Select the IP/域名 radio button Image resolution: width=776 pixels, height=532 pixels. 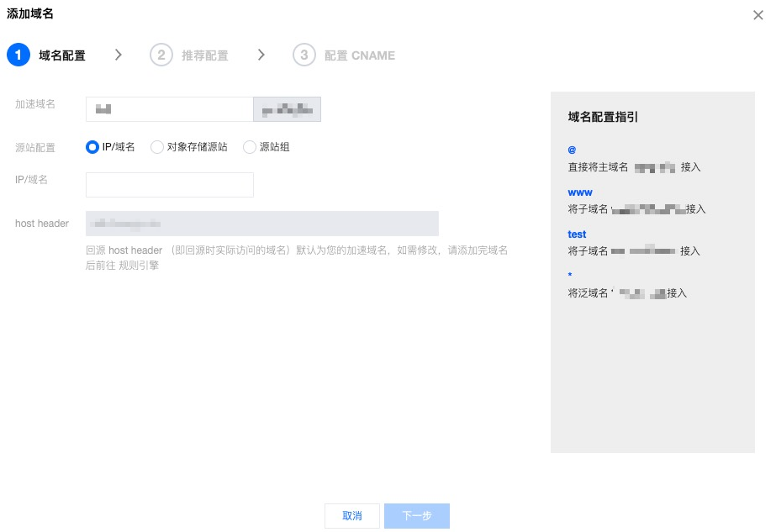point(91,146)
